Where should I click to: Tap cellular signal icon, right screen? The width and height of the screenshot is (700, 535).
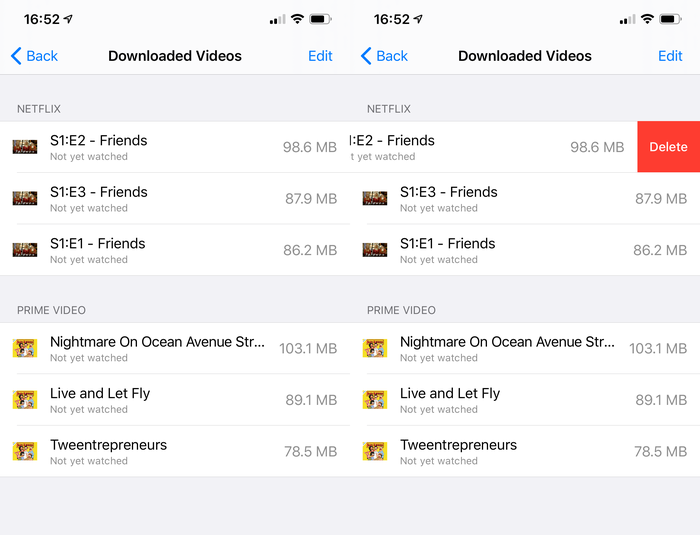click(627, 19)
